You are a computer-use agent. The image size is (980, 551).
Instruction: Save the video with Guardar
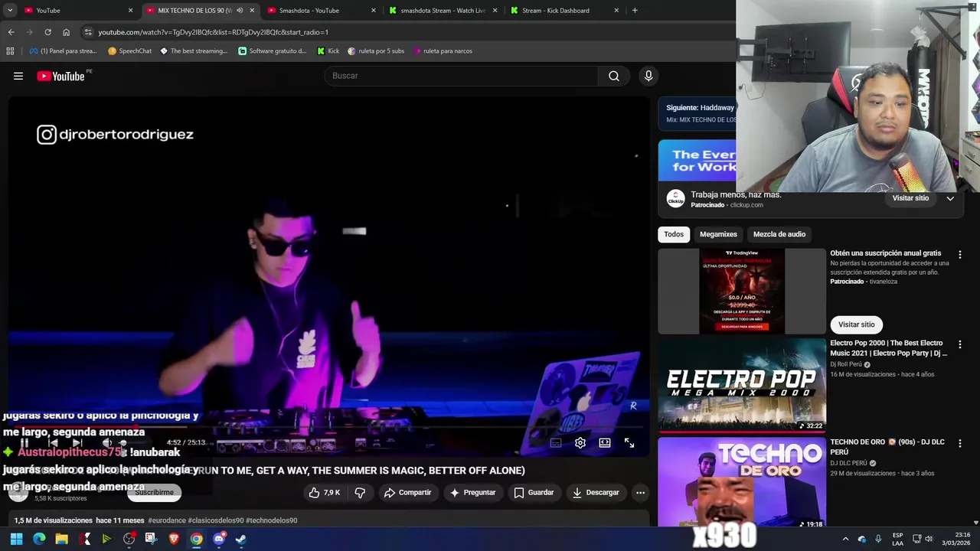click(x=534, y=493)
